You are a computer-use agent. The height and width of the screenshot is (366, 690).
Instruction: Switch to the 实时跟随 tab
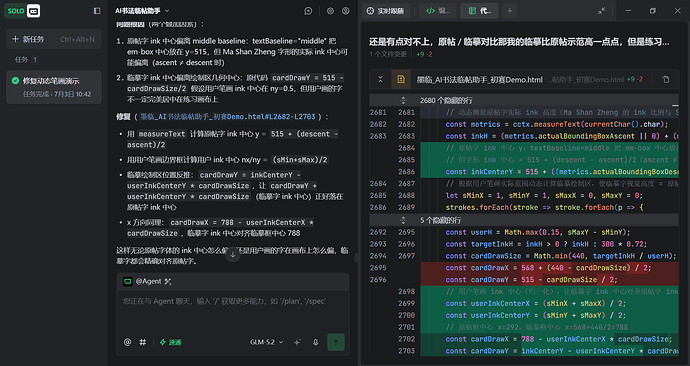[385, 11]
